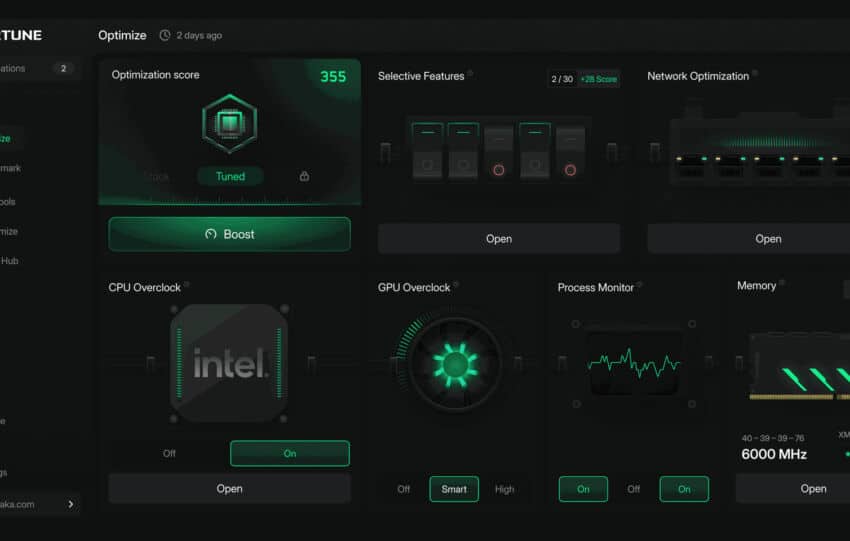Click the rightmost On button under Process Monitor
The height and width of the screenshot is (541, 850).
click(x=684, y=489)
